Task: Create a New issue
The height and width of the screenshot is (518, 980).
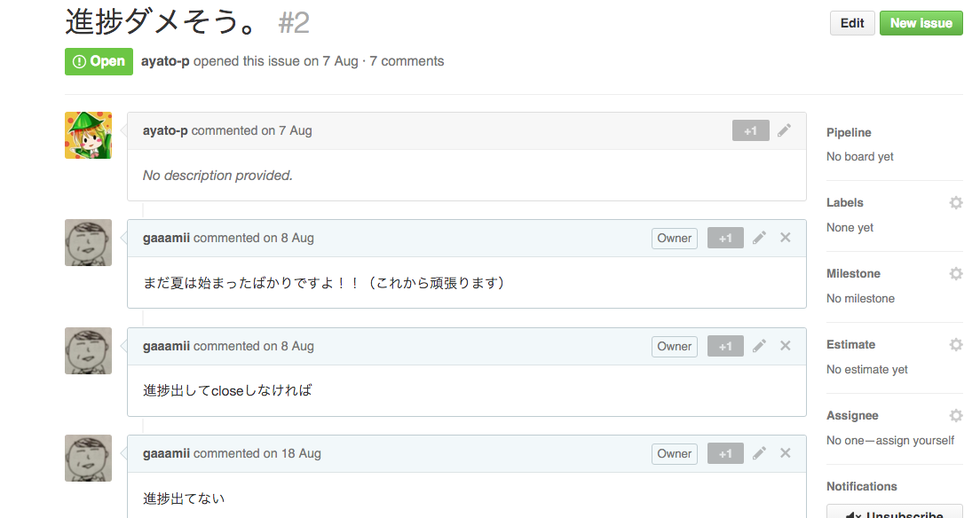Action: [921, 23]
